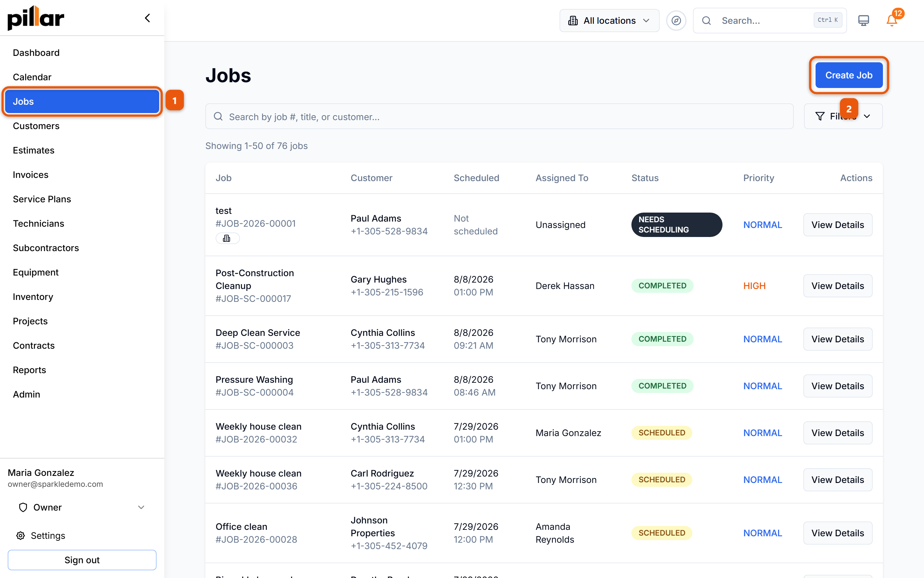The height and width of the screenshot is (578, 924).
Task: Click Derek Hassan assignee
Action: pyautogui.click(x=565, y=286)
